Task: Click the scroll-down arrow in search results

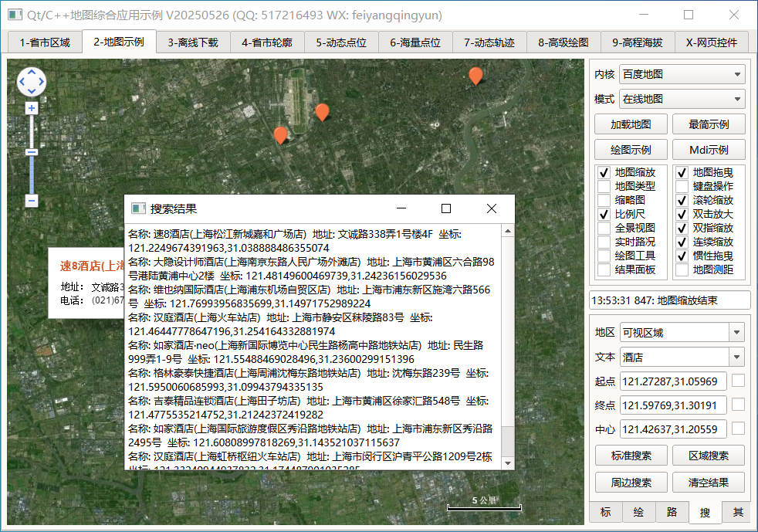Action: (x=508, y=463)
